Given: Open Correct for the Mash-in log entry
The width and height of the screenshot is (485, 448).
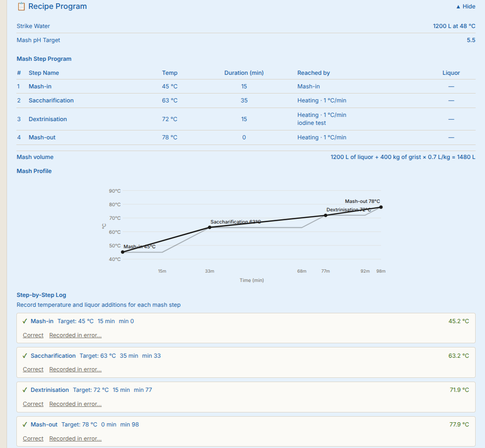Looking at the screenshot, I should 33,335.
